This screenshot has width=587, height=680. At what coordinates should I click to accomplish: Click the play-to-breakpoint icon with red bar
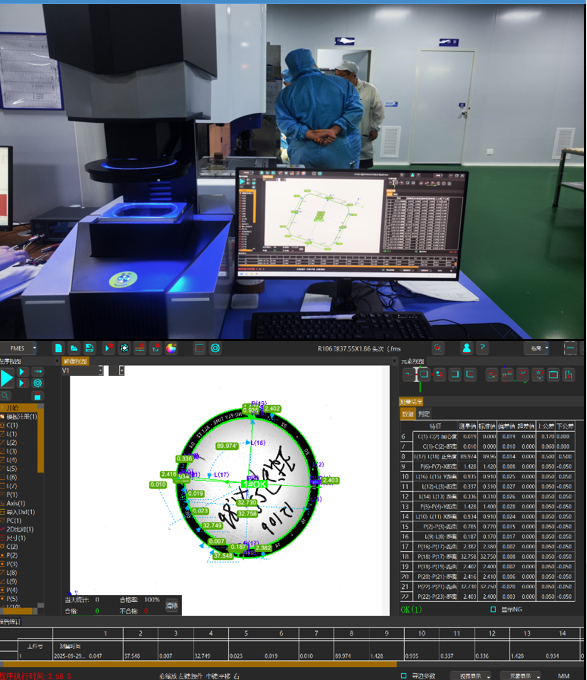point(23,383)
